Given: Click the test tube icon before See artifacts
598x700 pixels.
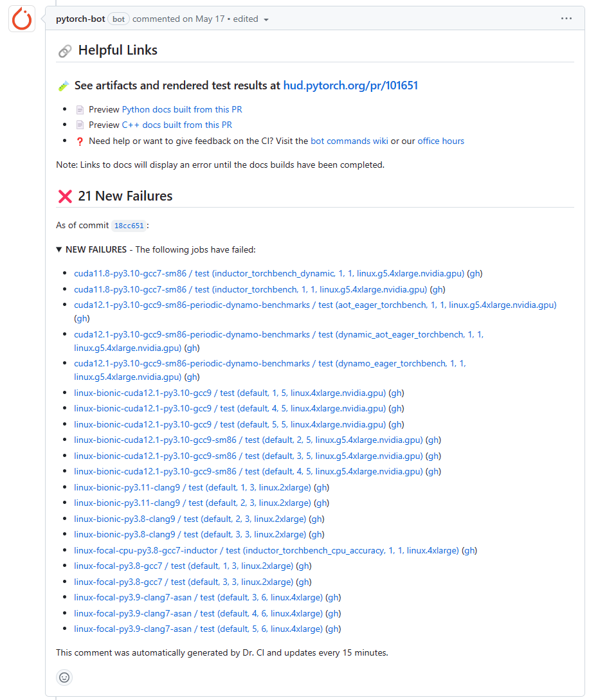Looking at the screenshot, I should pos(64,85).
